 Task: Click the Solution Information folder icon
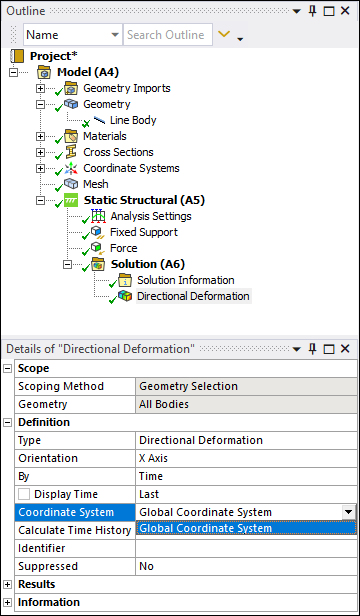125,280
